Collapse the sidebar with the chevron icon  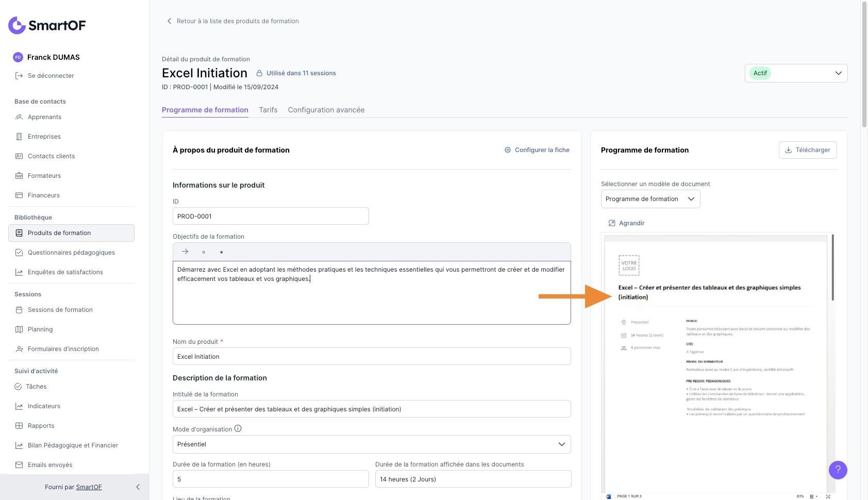coord(138,487)
